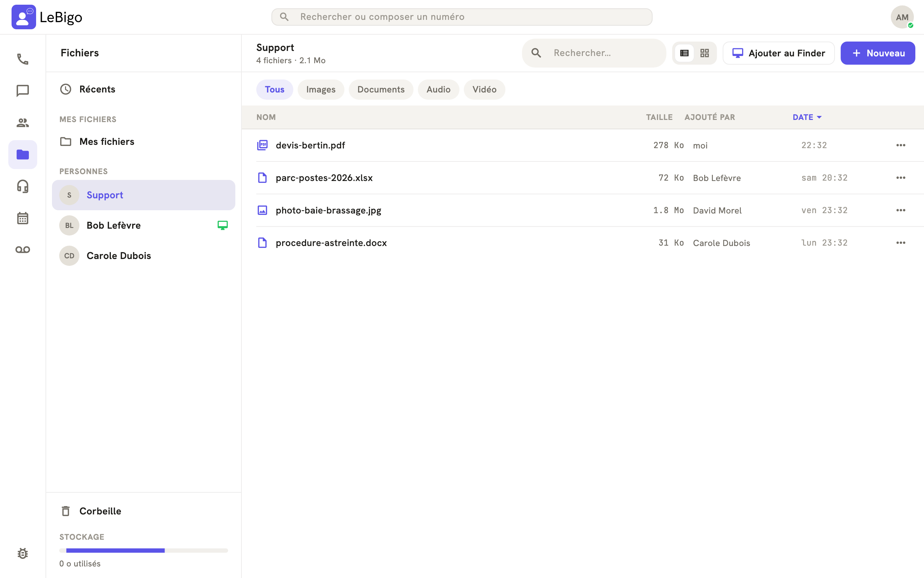Open more options for procedure-astreinte.docx

point(901,243)
